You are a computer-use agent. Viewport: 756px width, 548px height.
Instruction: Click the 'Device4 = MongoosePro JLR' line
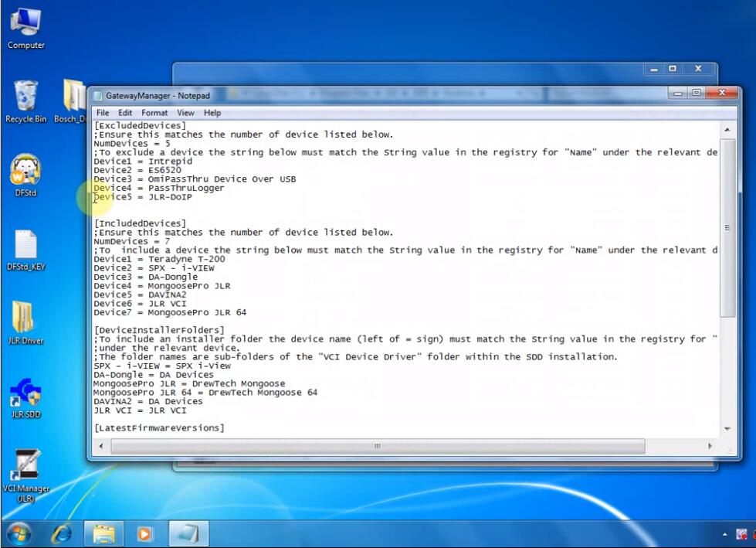162,285
